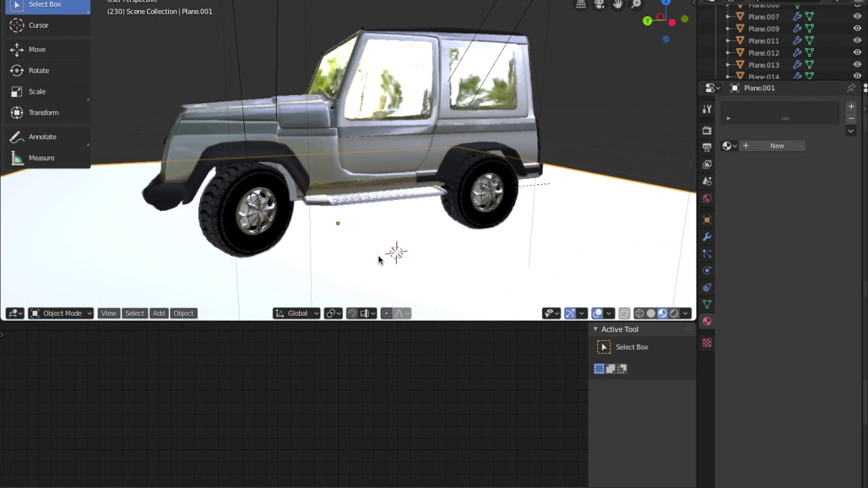Toggle X-ray mode in viewport header
Screen dimensions: 868x488
(x=625, y=313)
